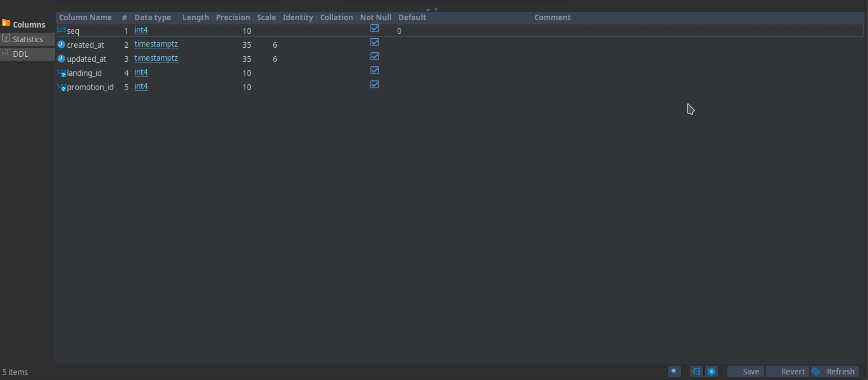Click the '5 items' status text

tap(15, 372)
